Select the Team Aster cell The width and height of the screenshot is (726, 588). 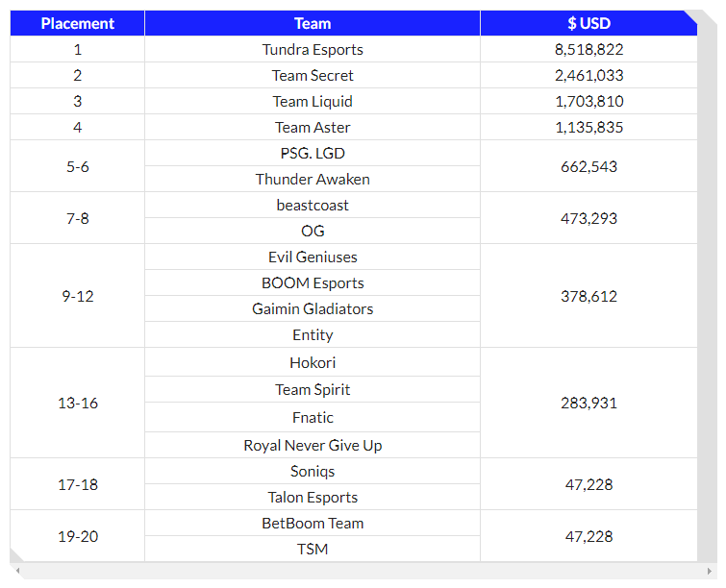313,127
